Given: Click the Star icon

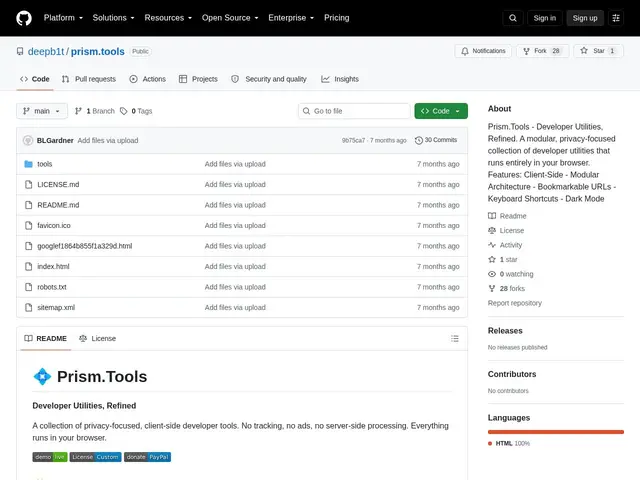Looking at the screenshot, I should [x=584, y=51].
